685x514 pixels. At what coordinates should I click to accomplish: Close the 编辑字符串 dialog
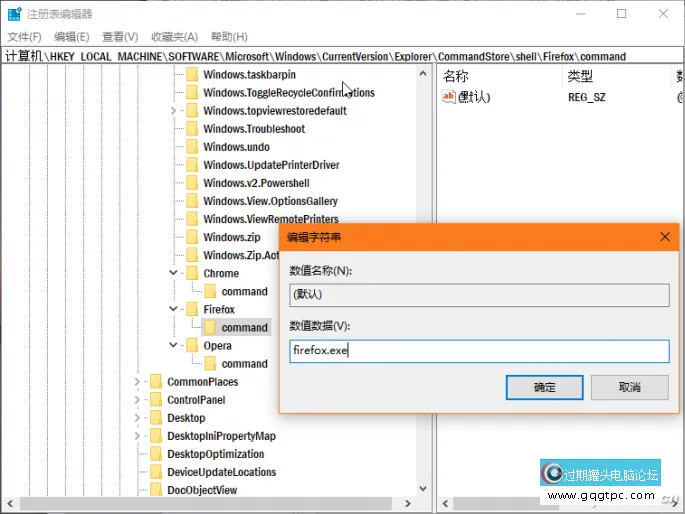665,237
